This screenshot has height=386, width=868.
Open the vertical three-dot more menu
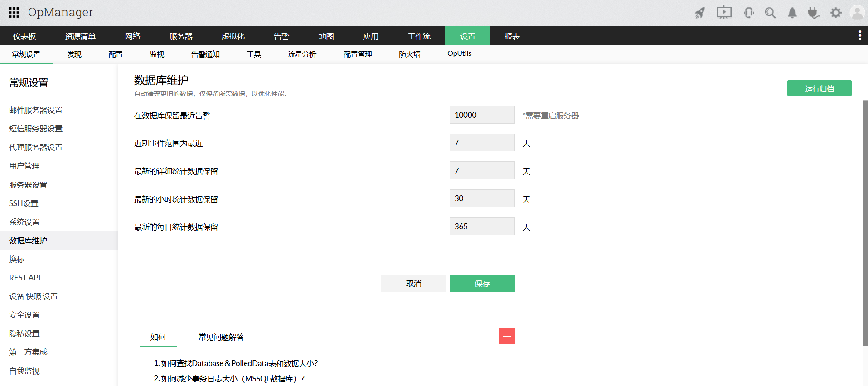coord(860,36)
